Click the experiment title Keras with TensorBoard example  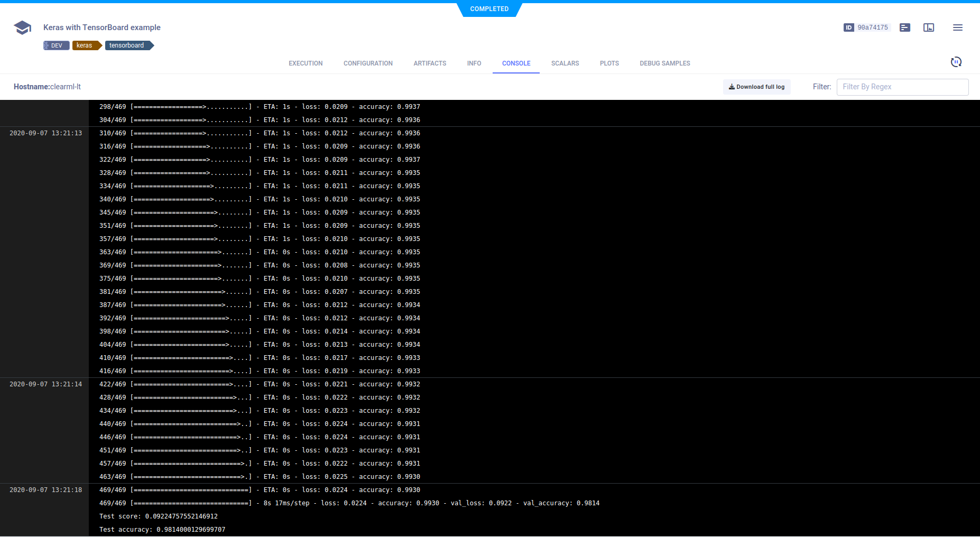[101, 27]
